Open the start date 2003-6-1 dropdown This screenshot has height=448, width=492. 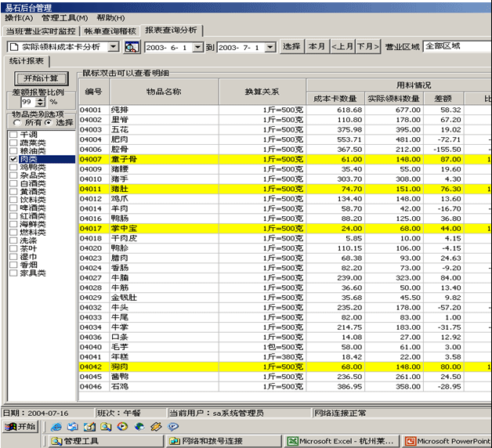pyautogui.click(x=199, y=47)
